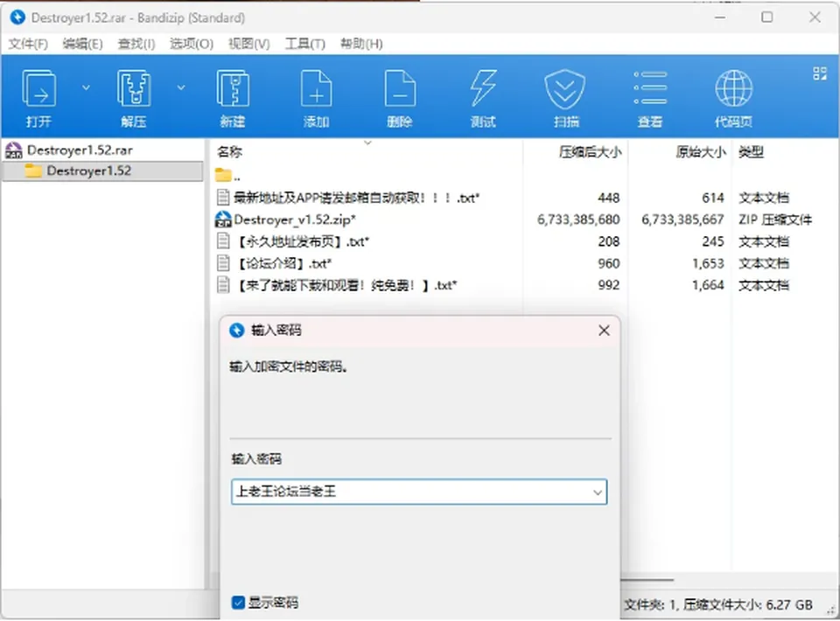Click the 代码页 (Code page) globe icon

click(734, 88)
